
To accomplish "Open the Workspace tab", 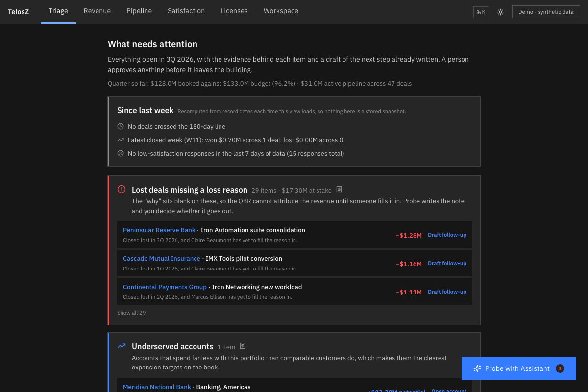I will 281,11.
